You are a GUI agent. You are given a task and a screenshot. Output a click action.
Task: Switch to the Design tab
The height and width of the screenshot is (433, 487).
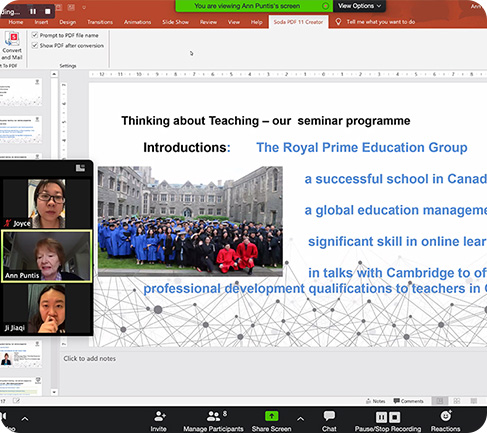point(68,22)
